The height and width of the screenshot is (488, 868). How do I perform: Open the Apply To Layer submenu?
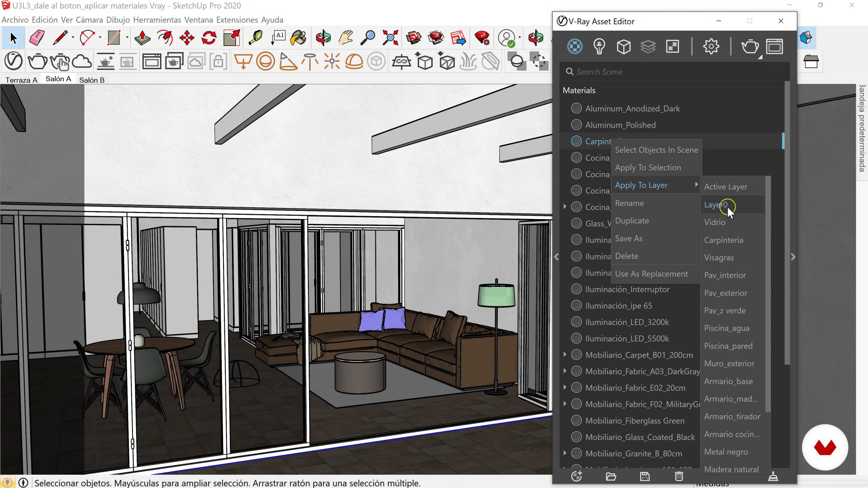[x=656, y=185]
